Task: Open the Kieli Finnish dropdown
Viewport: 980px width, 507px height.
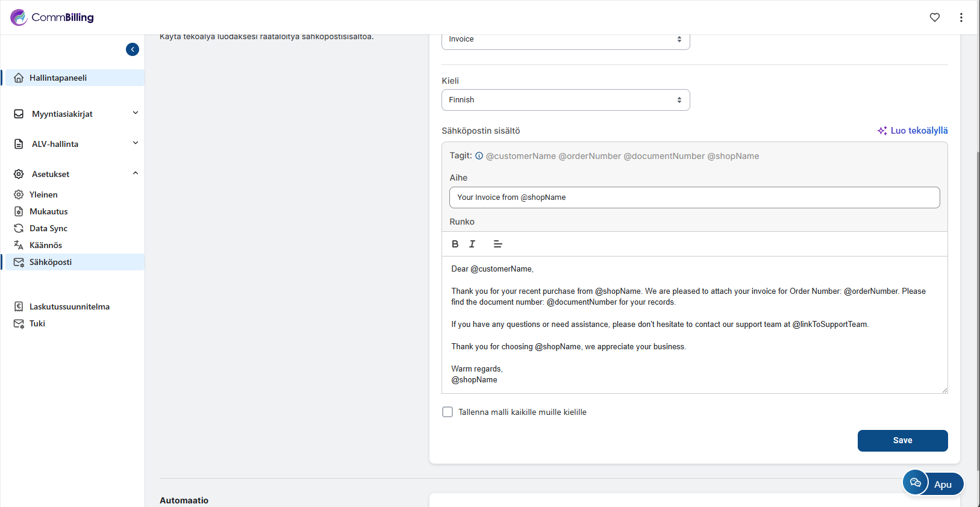Action: tap(565, 100)
